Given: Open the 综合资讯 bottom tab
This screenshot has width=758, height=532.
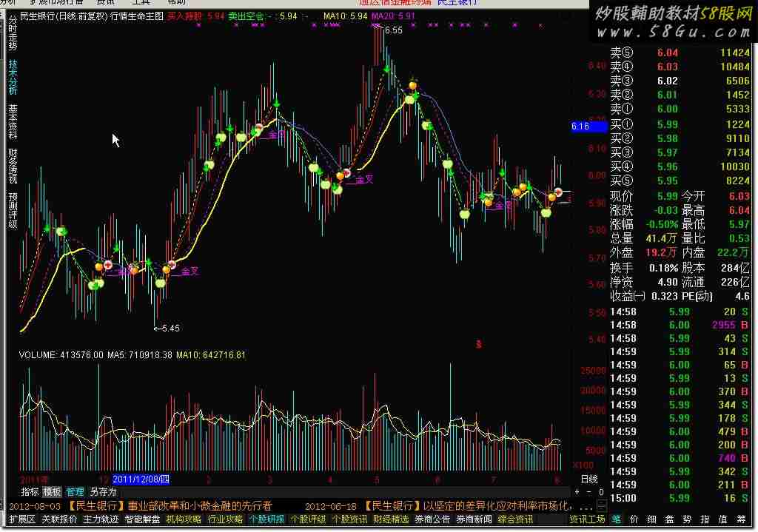Looking at the screenshot, I should 515,519.
